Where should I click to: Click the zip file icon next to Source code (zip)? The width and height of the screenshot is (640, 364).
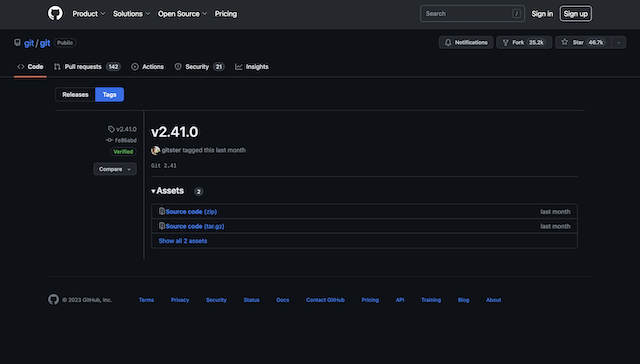click(x=162, y=211)
